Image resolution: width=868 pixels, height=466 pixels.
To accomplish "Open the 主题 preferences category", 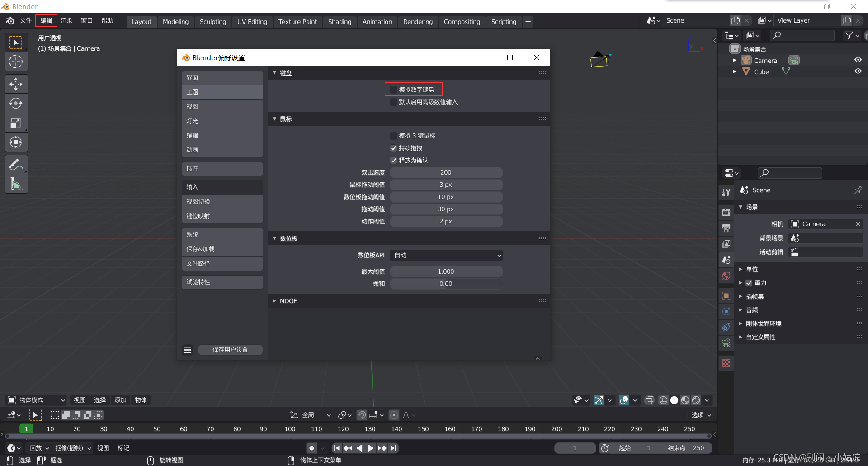I will [x=222, y=92].
